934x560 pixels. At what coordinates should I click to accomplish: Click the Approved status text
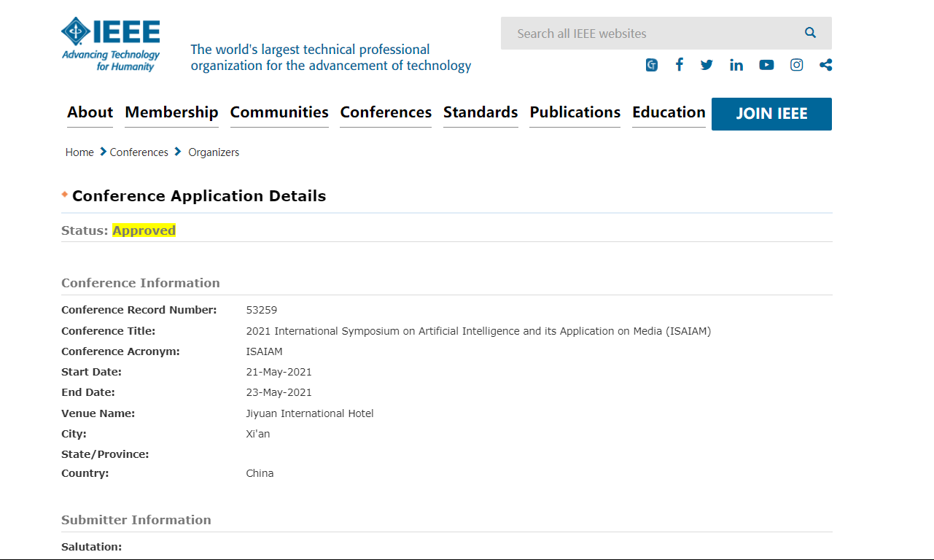[x=144, y=230]
